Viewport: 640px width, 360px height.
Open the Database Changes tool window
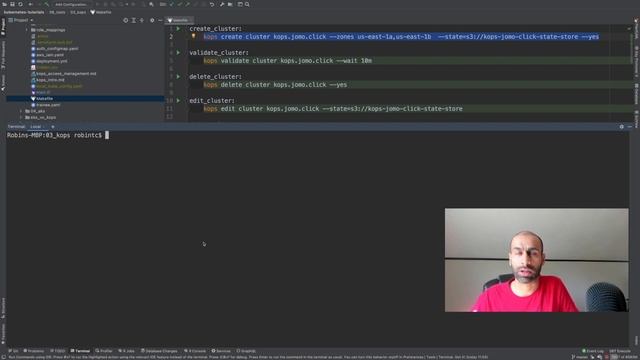159,351
